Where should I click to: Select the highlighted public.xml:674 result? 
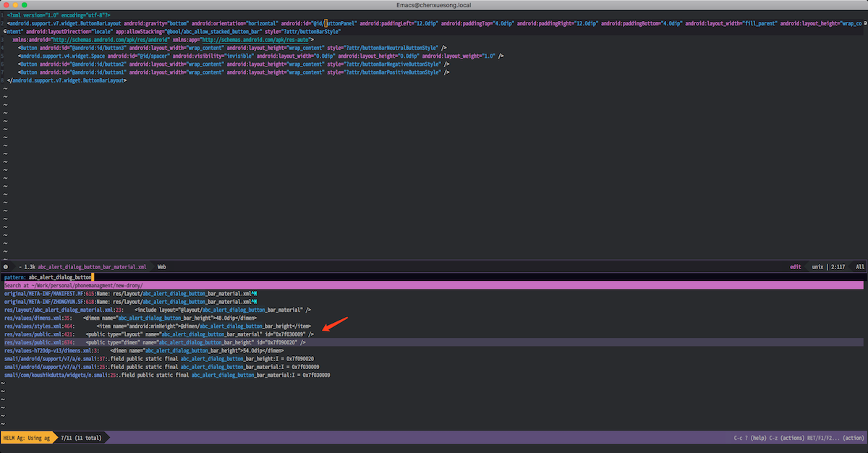(434, 342)
